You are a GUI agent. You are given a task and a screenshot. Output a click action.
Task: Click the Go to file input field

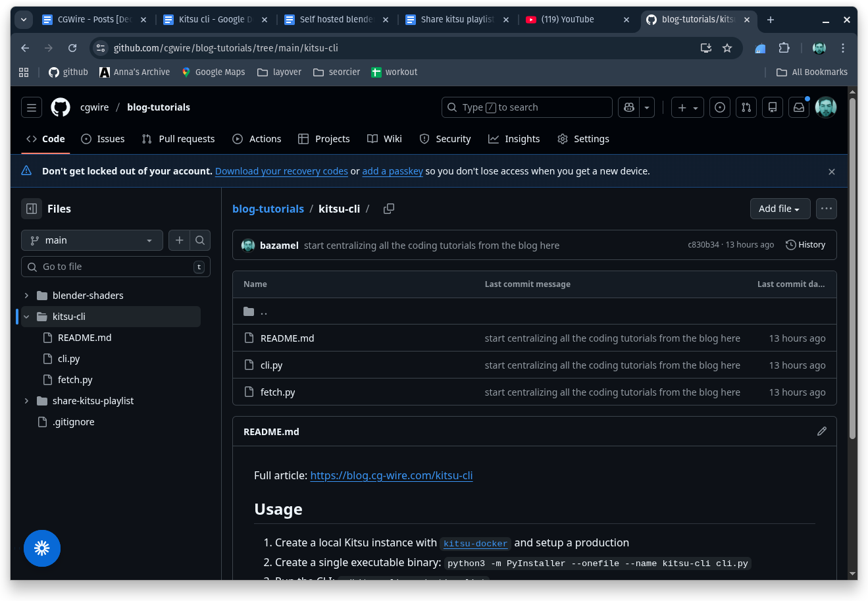point(115,266)
